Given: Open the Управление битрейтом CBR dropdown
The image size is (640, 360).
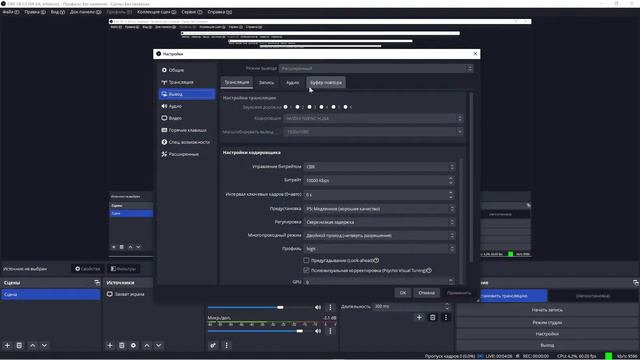Looking at the screenshot, I should point(379,167).
